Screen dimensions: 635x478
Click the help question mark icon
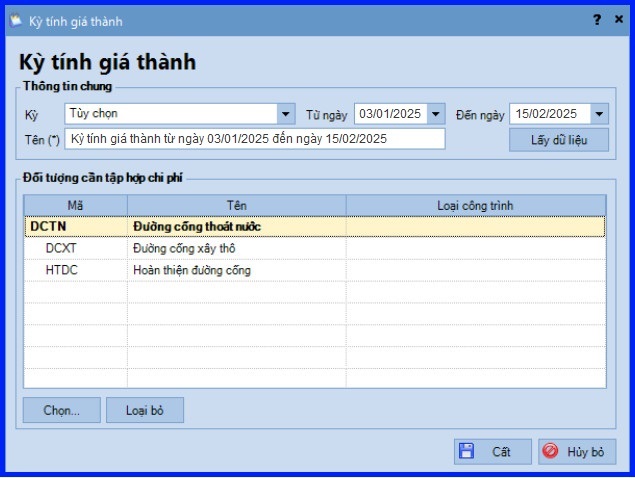pyautogui.click(x=597, y=19)
